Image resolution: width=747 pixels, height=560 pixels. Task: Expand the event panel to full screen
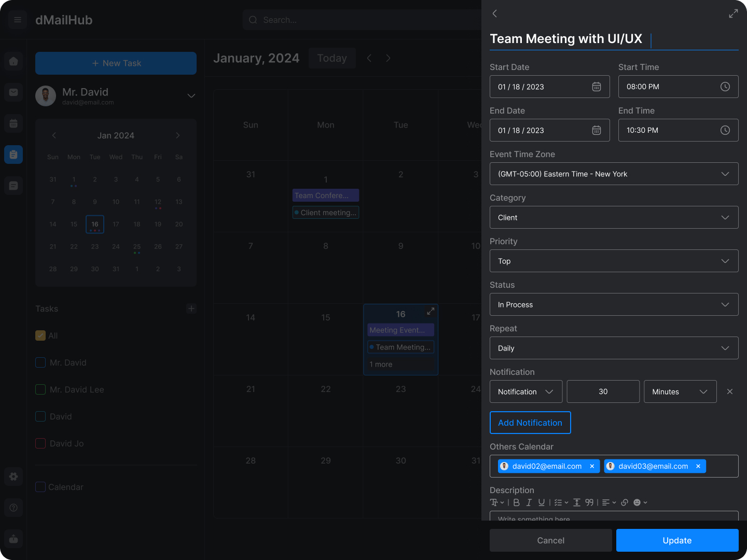[x=733, y=13]
